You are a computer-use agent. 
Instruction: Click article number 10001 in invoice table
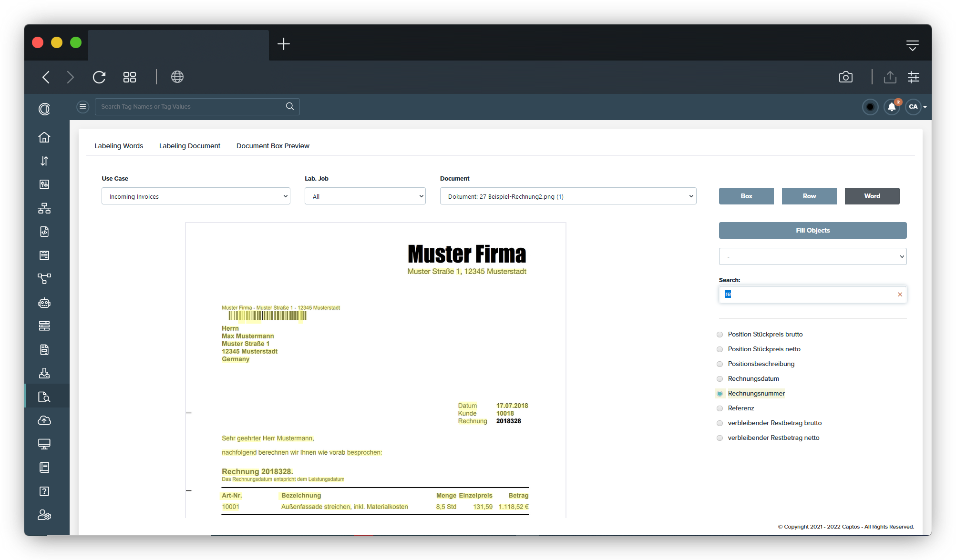(231, 507)
